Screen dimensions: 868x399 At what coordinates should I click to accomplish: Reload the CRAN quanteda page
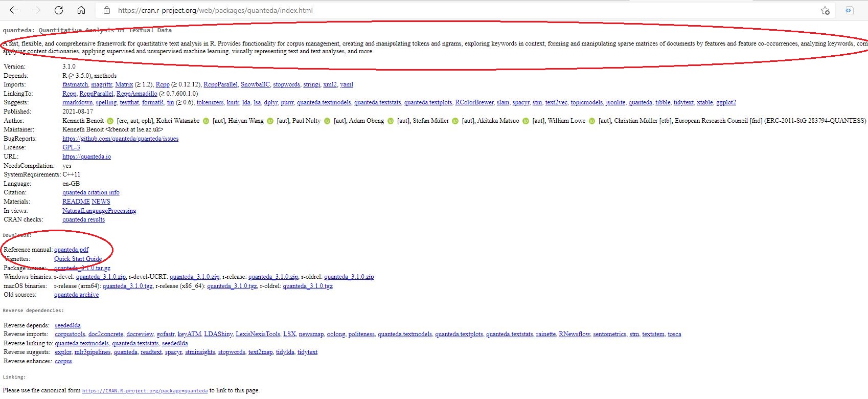(x=59, y=10)
